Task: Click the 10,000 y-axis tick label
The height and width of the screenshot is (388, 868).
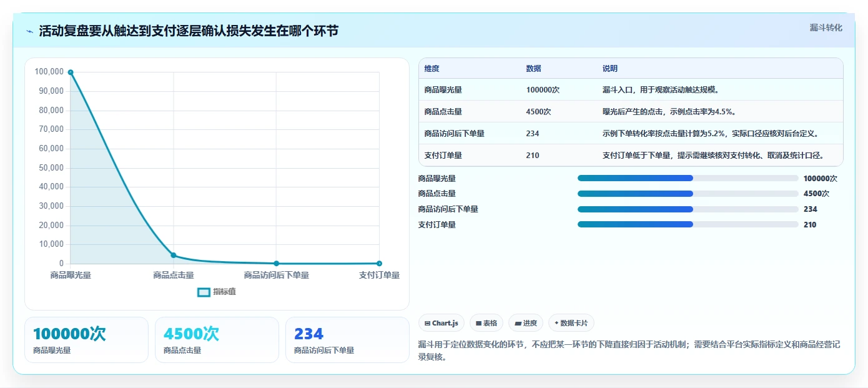Action: pos(51,244)
